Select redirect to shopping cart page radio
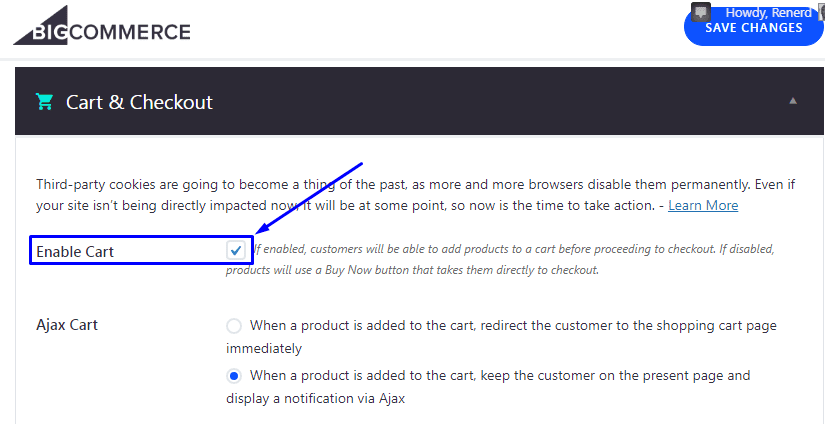The width and height of the screenshot is (825, 424). pyautogui.click(x=234, y=326)
